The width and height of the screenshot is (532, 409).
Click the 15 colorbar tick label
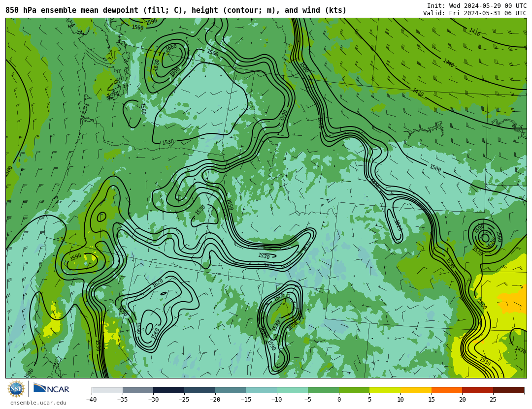click(431, 400)
